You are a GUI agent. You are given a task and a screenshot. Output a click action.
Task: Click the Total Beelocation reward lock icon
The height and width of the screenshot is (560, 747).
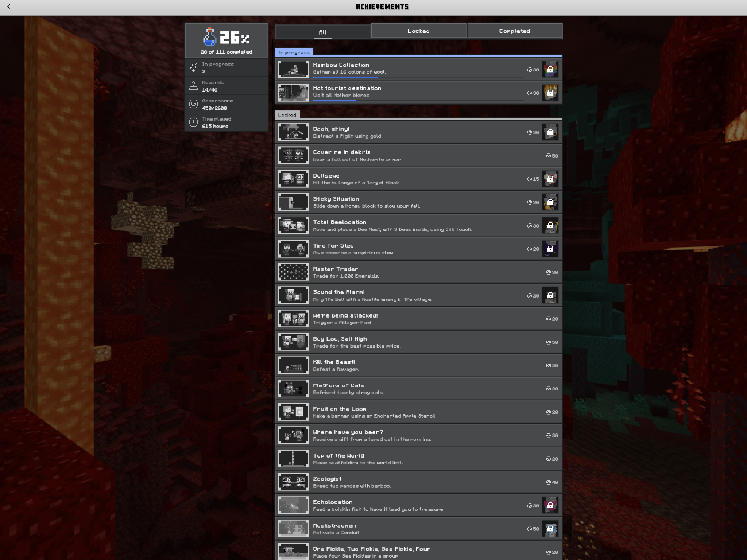pos(550,225)
